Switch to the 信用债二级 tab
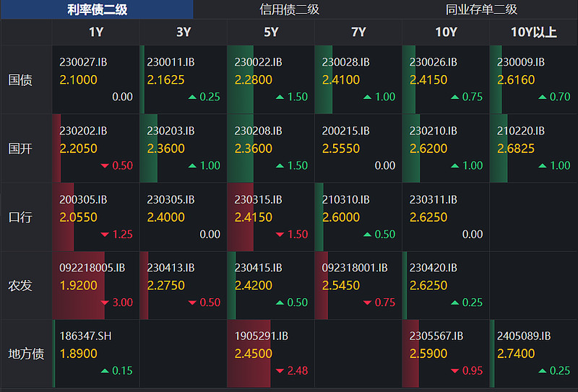This screenshot has height=392, width=578. click(289, 9)
